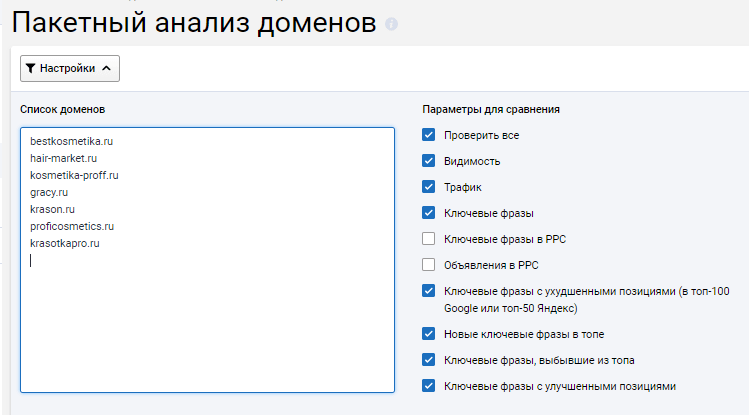
Task: Place cursor on the bestkosmetika.ru line
Action: click(71, 141)
